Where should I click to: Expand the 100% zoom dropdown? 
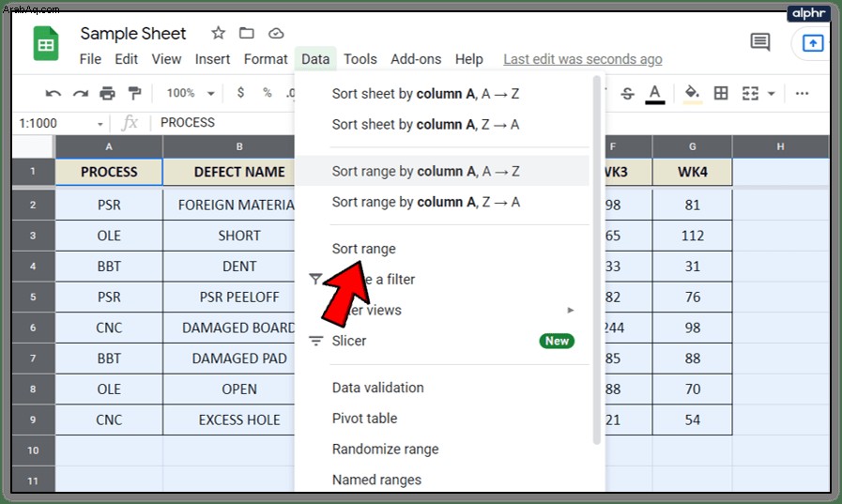tap(191, 94)
